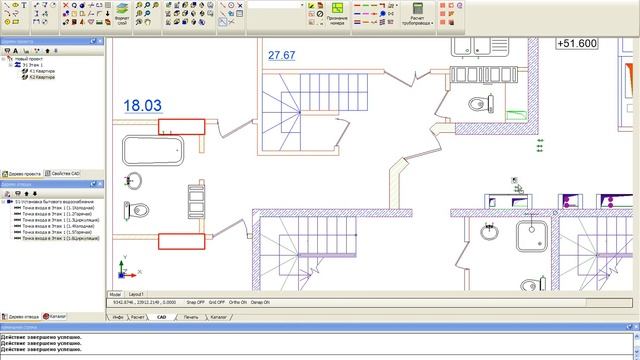This screenshot has width=640, height=360.
Task: Select the green pipe line style icon
Action: click(x=366, y=5)
